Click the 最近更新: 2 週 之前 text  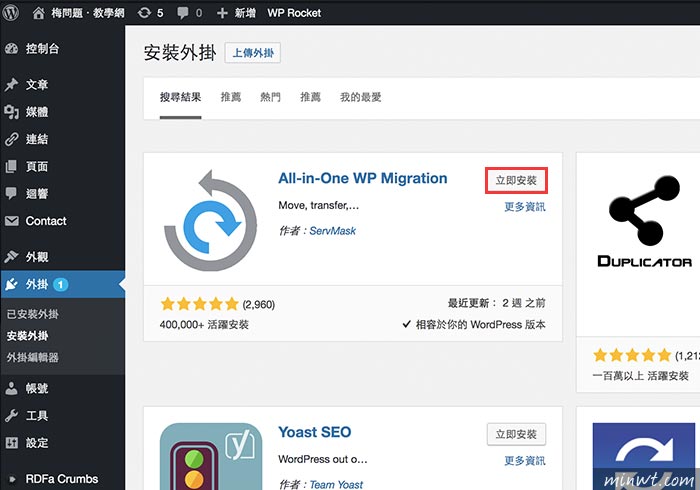tap(496, 303)
